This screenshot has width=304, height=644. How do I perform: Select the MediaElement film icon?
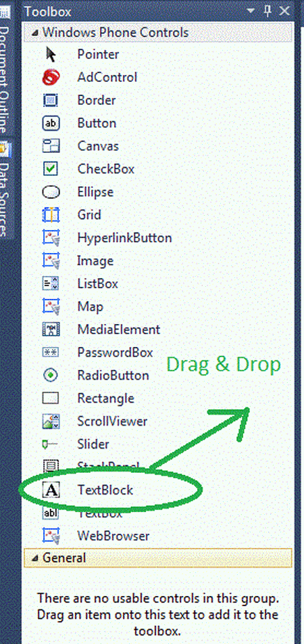coord(51,329)
